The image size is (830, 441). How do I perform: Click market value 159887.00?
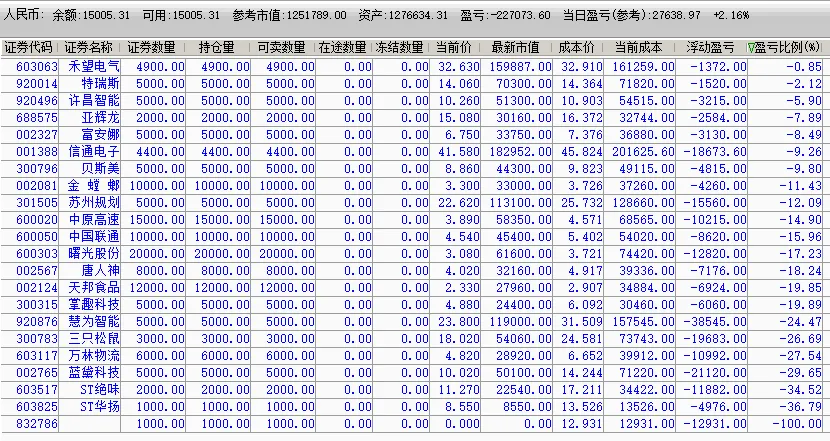click(x=520, y=67)
